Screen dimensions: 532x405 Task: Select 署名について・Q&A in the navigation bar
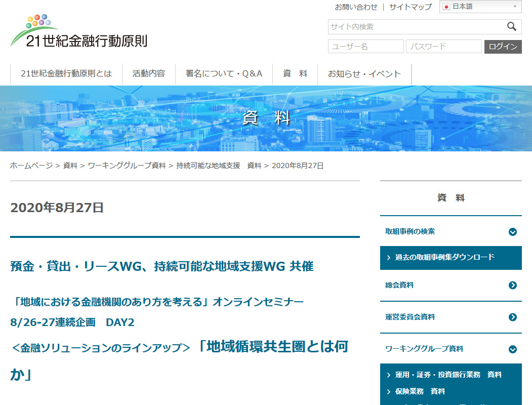[223, 73]
